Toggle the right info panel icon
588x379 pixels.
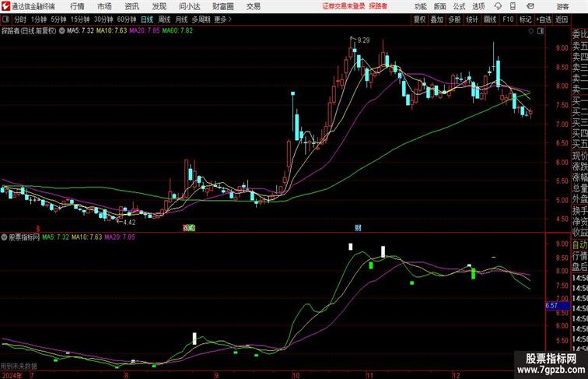click(x=541, y=31)
